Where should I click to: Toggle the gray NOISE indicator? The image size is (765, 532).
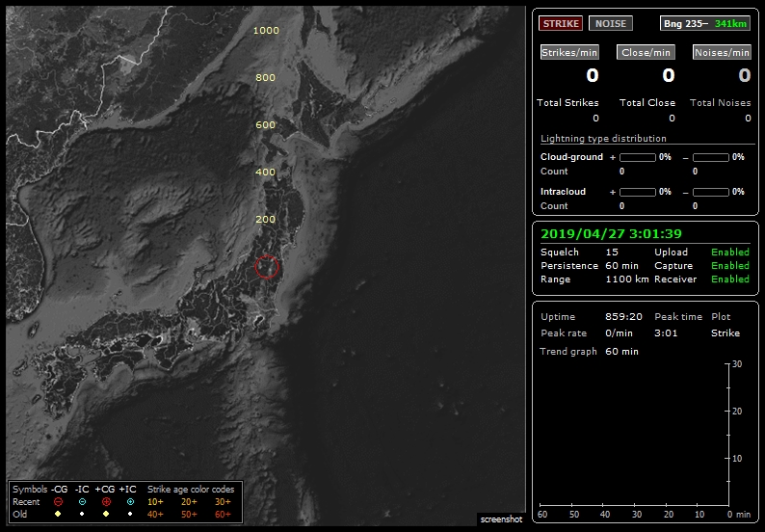pos(610,23)
